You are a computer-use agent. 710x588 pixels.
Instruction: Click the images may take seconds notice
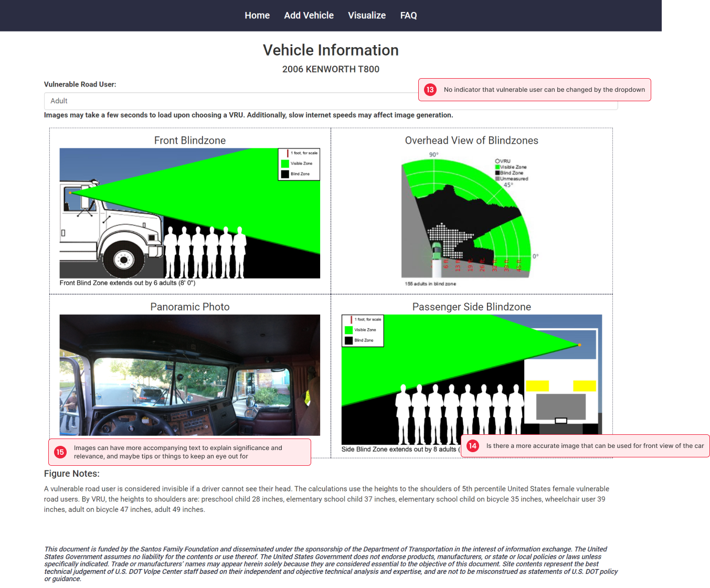click(249, 115)
